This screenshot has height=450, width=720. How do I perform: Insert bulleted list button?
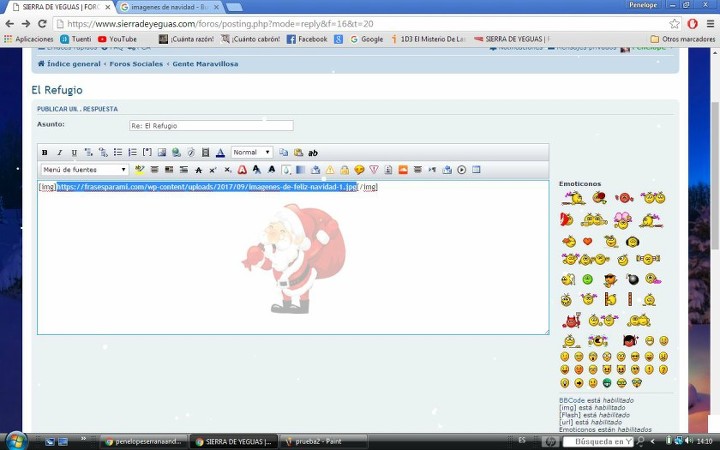coord(118,152)
